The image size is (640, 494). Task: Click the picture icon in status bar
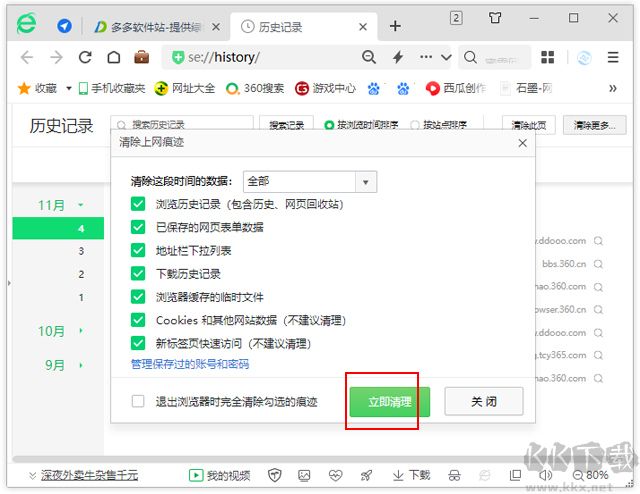pos(304,475)
